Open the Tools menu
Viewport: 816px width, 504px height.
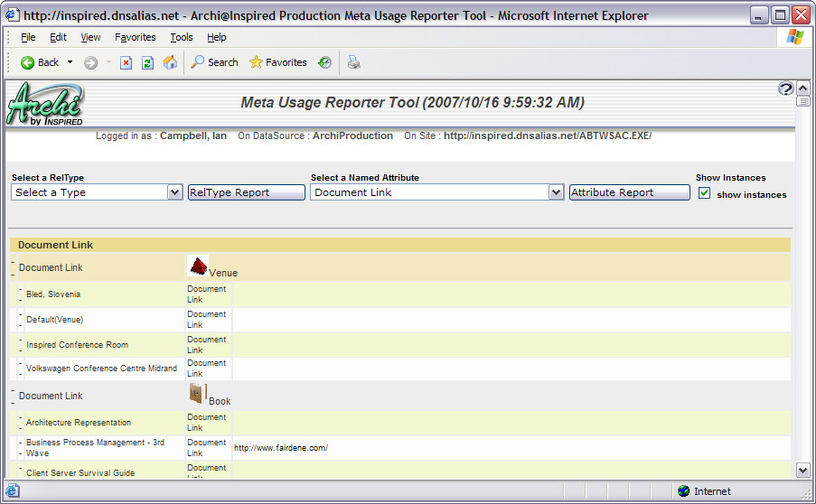point(182,37)
